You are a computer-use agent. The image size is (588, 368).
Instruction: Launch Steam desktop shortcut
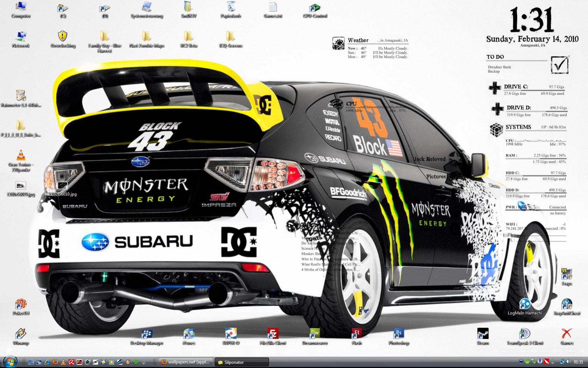point(483,337)
